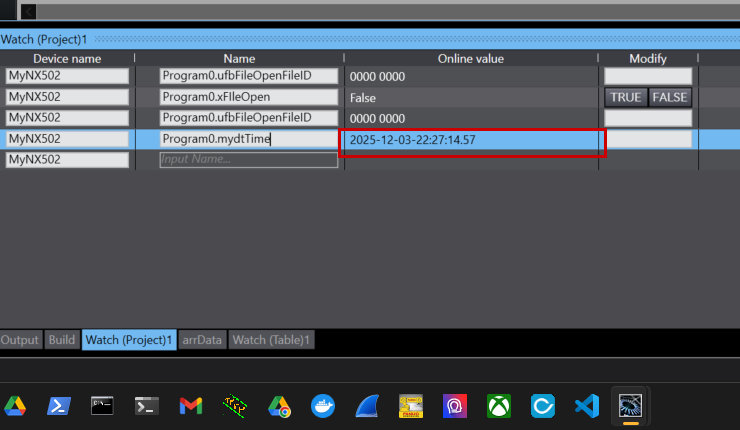Image resolution: width=740 pixels, height=430 pixels.
Task: Open the Watch (Table)1 tab
Action: 272,340
